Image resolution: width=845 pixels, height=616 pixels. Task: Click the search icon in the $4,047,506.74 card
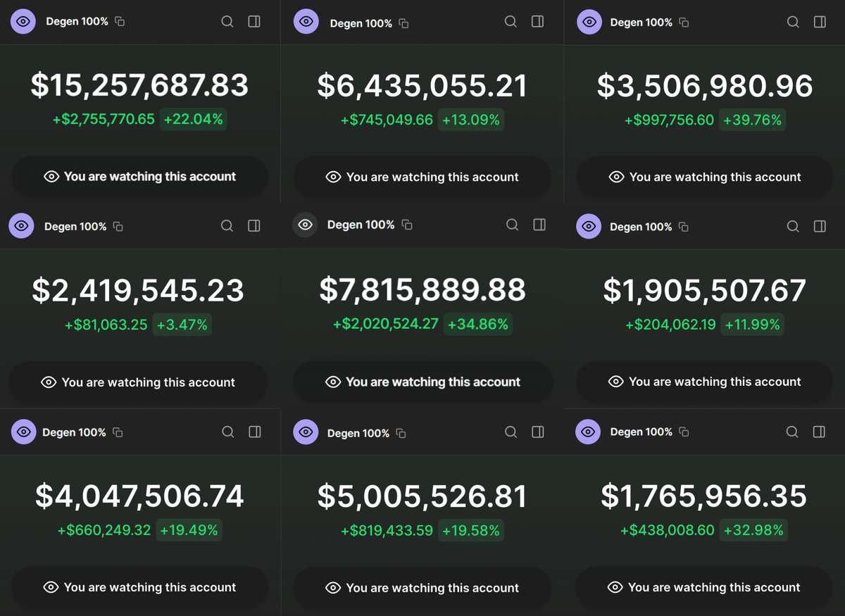click(228, 432)
